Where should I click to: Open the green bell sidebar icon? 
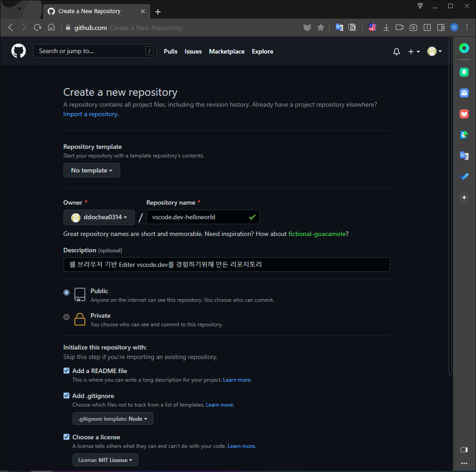click(464, 72)
